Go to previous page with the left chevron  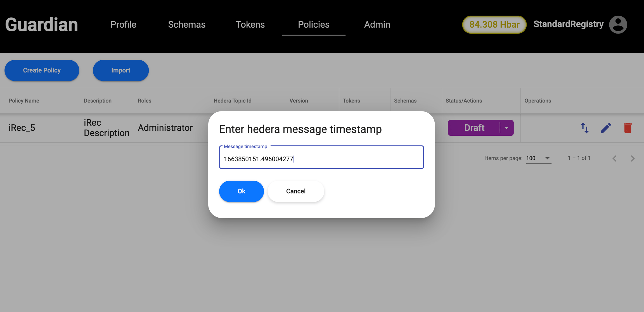pyautogui.click(x=614, y=158)
